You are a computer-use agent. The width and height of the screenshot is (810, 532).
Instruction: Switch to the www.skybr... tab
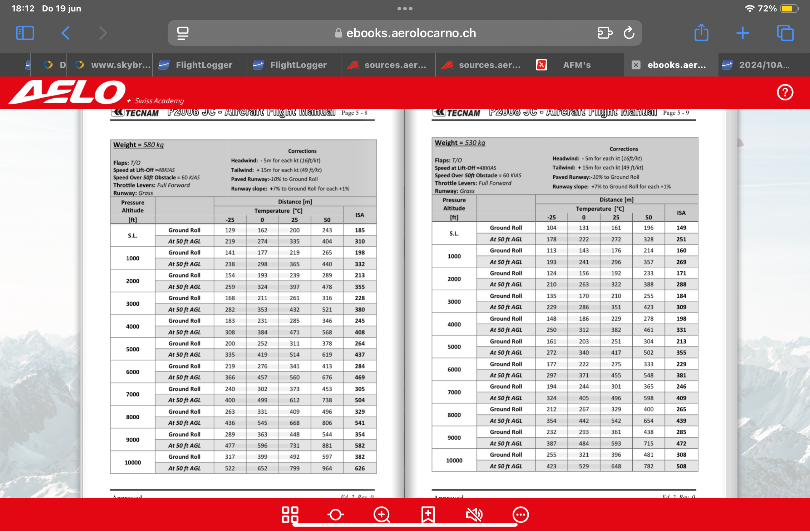[114, 65]
